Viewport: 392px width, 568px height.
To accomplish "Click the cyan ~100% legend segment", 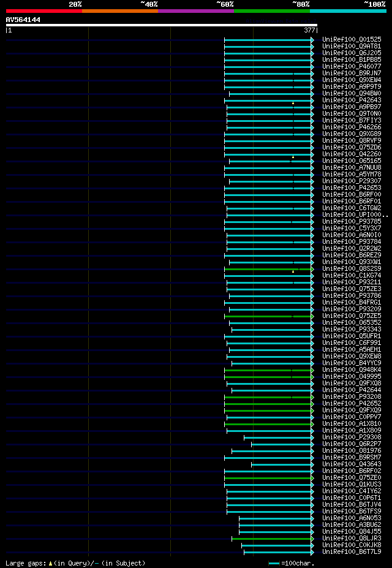I will click(x=348, y=11).
